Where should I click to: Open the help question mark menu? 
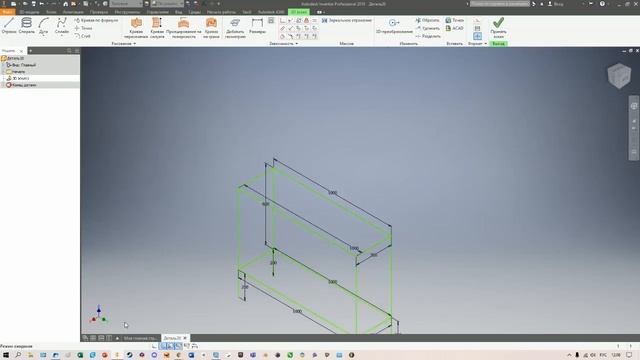[x=602, y=4]
